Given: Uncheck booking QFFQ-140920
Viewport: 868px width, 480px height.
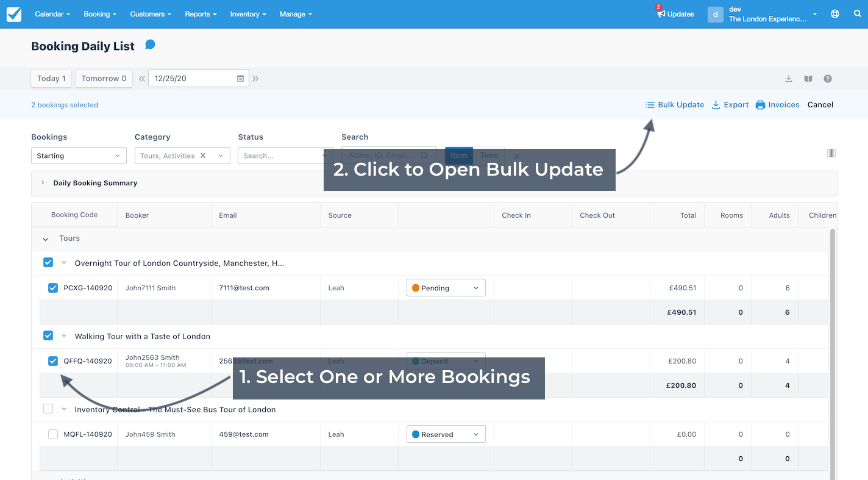Looking at the screenshot, I should pos(53,361).
